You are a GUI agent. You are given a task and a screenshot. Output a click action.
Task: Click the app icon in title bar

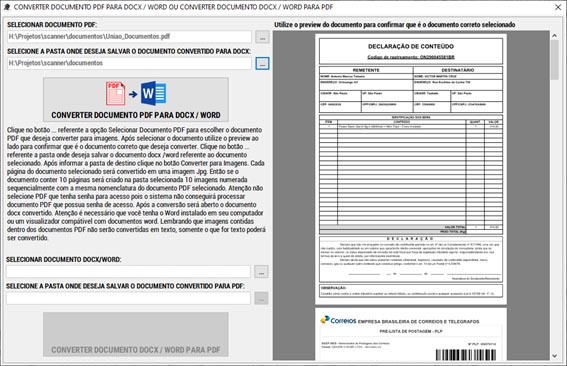coord(7,7)
